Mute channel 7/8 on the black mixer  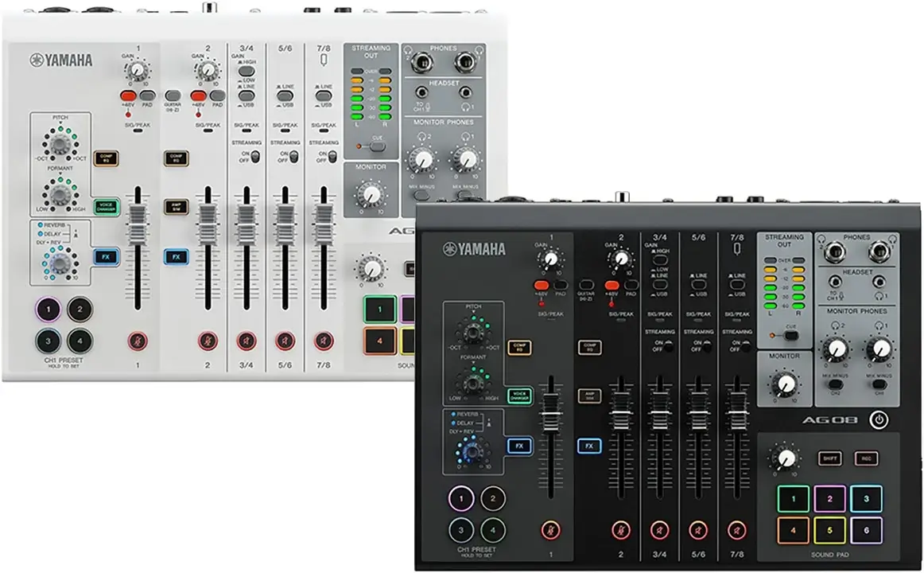coord(736,530)
